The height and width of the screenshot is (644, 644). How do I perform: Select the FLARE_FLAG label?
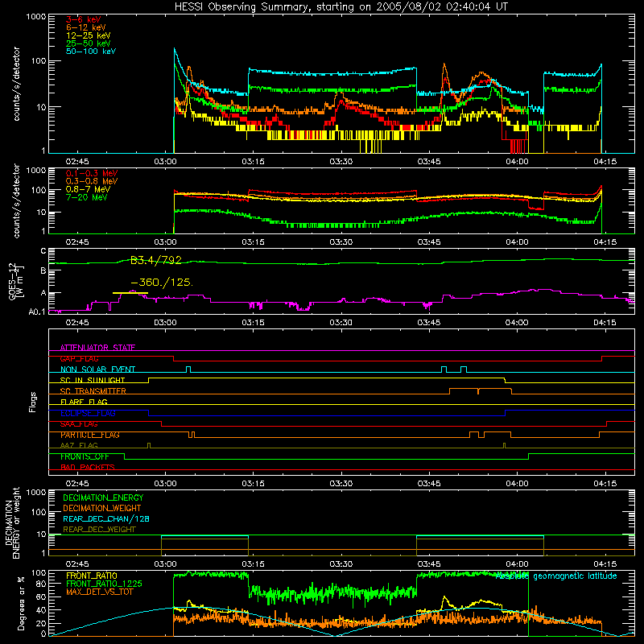(x=84, y=402)
